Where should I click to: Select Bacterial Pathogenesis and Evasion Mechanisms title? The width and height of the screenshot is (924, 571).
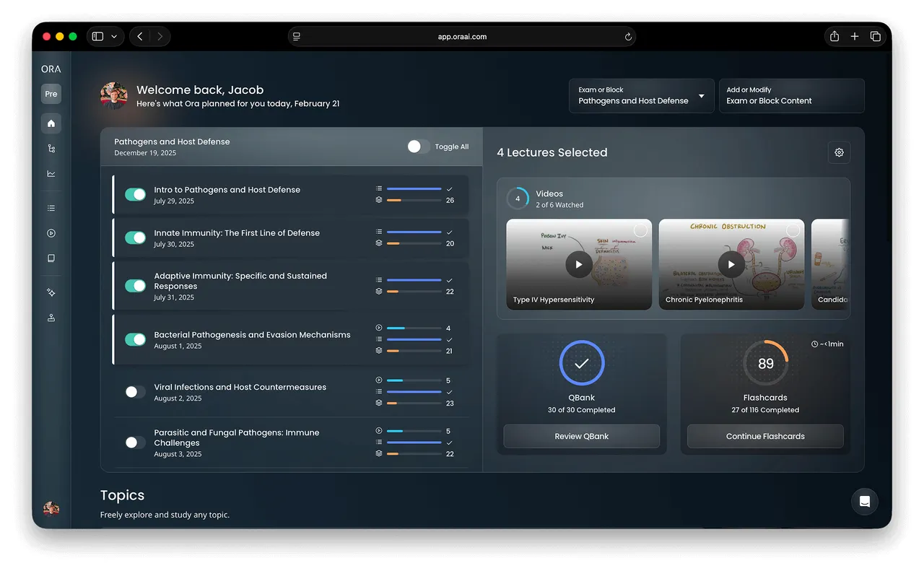click(x=253, y=335)
